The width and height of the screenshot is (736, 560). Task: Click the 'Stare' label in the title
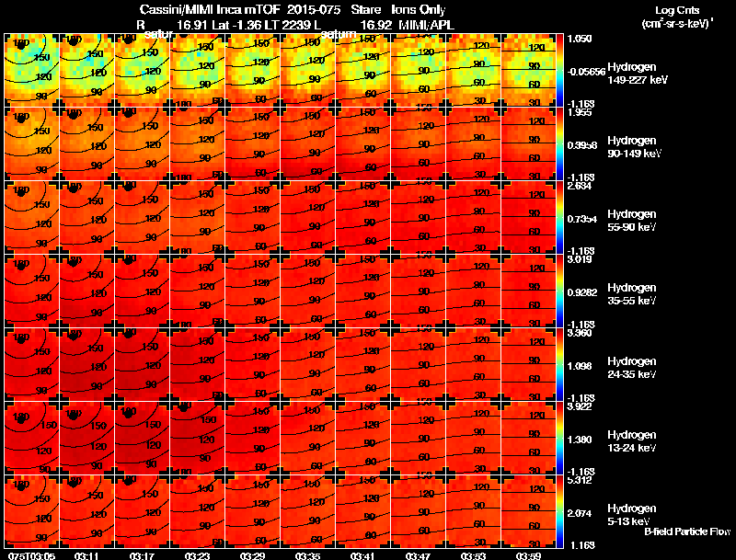click(x=366, y=10)
